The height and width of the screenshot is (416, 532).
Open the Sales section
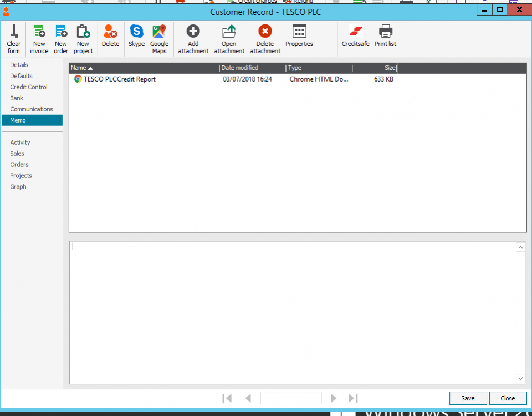click(17, 154)
